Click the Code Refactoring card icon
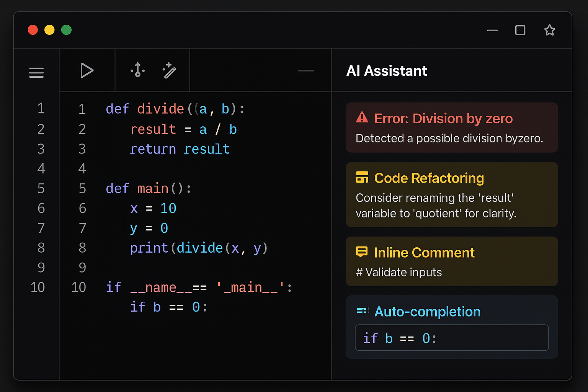Viewport: 588px width, 392px height. [362, 177]
